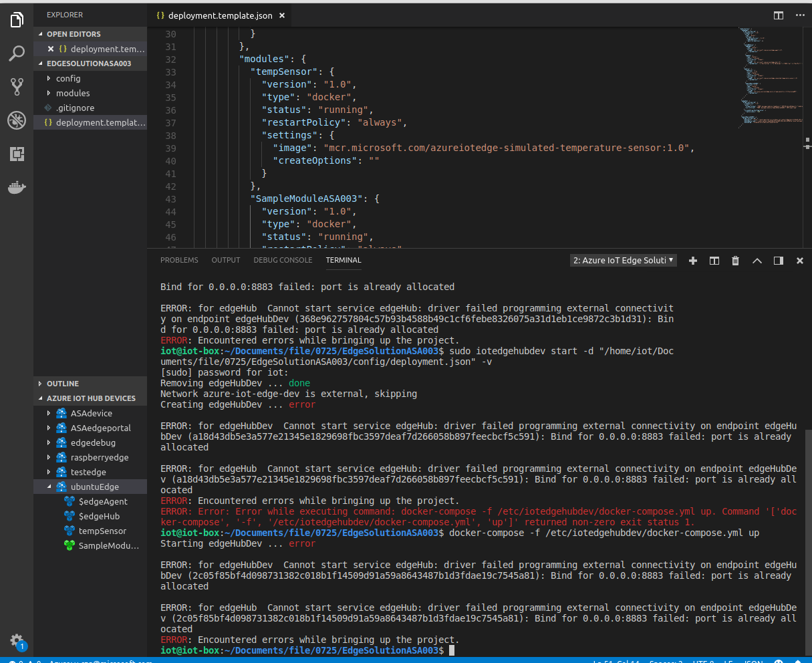Switch to the TERMINAL tab
812x663 pixels.
tap(344, 260)
